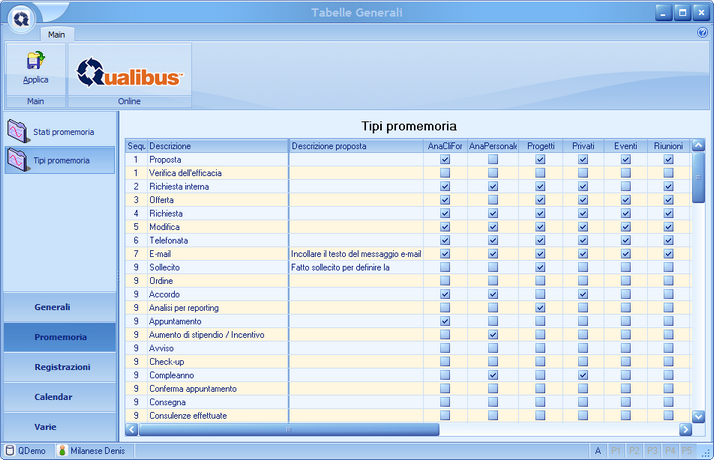
Task: Click the Qualibus online logo
Action: coord(130,70)
